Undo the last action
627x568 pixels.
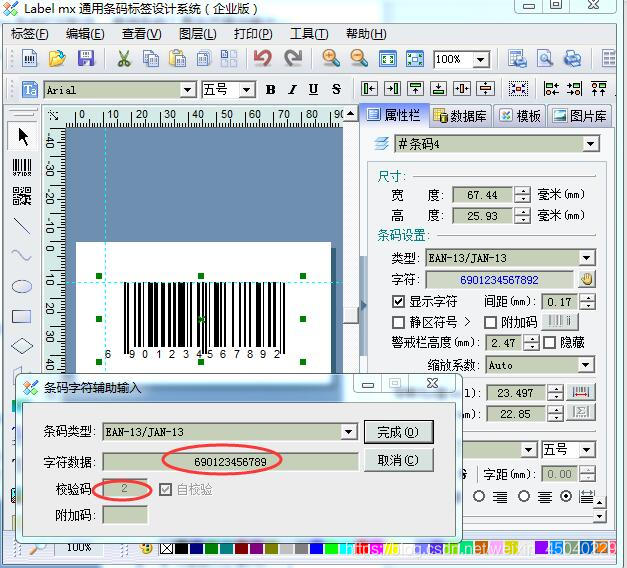tap(263, 59)
